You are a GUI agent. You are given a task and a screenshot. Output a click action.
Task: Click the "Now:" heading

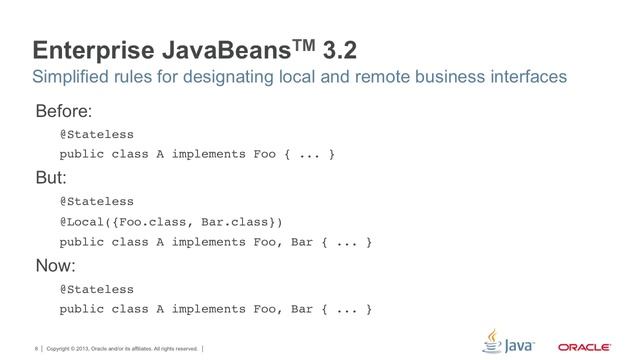coord(56,266)
